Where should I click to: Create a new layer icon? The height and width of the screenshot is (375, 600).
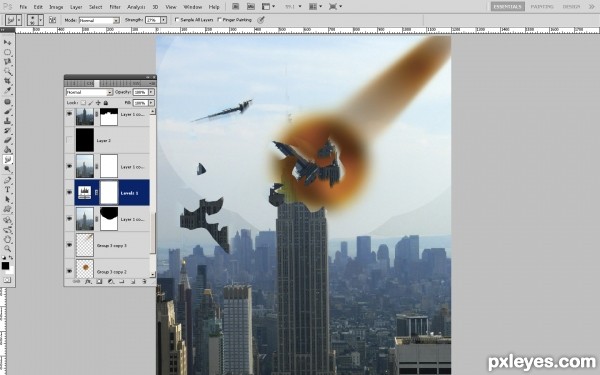[x=133, y=282]
